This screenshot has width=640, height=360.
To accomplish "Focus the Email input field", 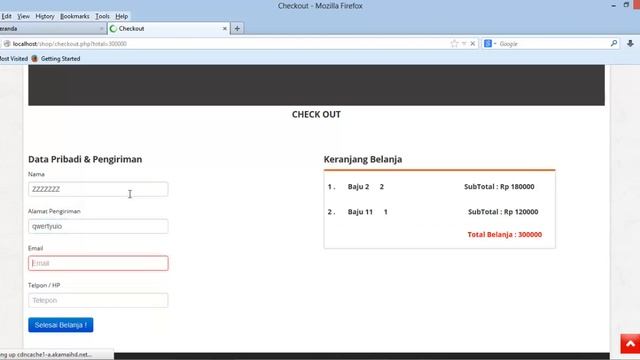I will pos(98,263).
